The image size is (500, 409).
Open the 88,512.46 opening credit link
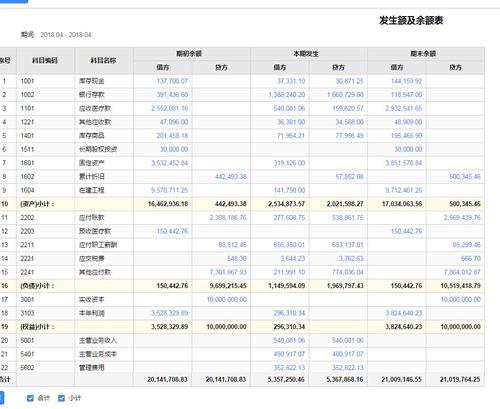[233, 245]
